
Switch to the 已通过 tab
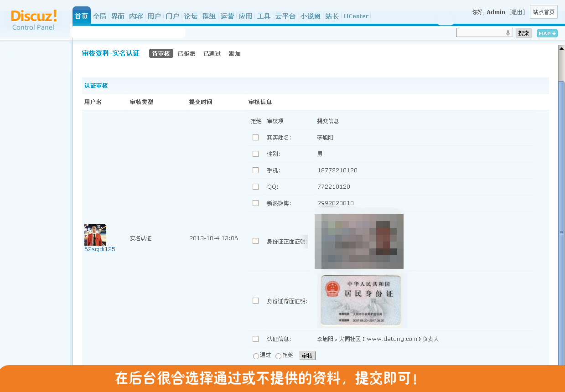click(212, 54)
